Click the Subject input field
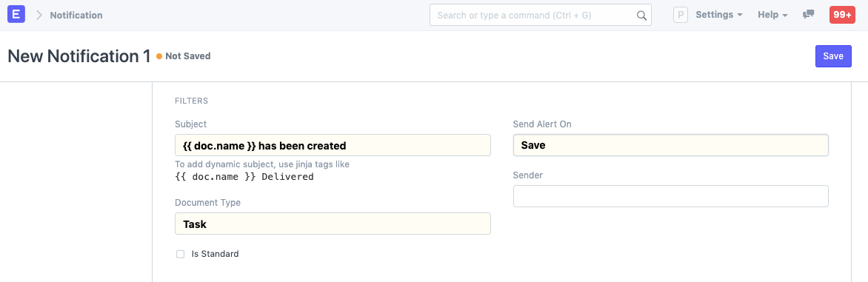Image resolution: width=868 pixels, height=282 pixels. point(333,145)
